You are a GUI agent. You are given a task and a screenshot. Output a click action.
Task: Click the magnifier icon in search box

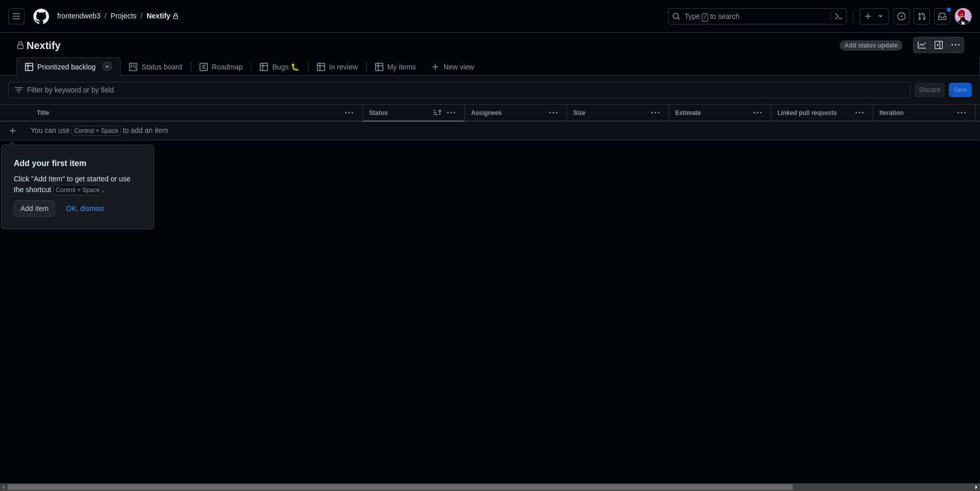676,16
